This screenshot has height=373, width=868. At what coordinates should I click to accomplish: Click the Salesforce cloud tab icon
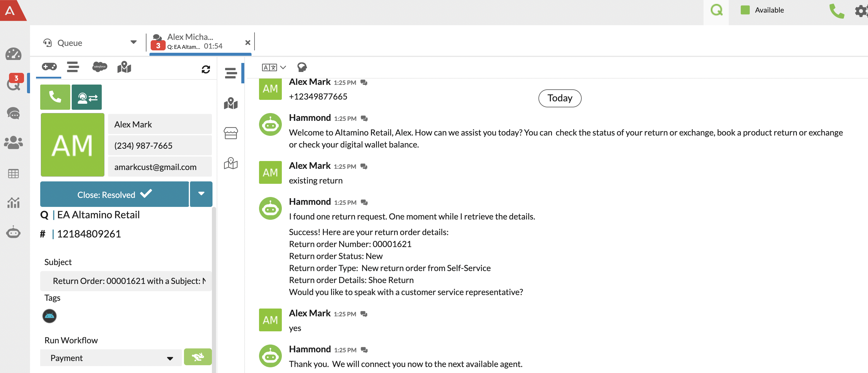click(99, 67)
